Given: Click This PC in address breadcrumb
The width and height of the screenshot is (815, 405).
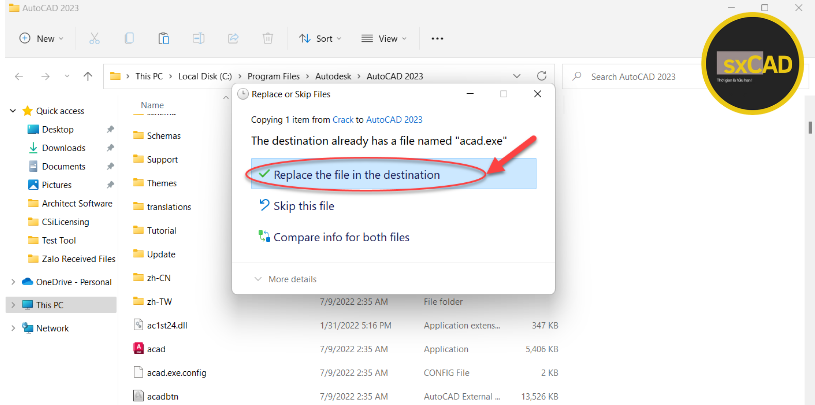Looking at the screenshot, I should point(149,76).
